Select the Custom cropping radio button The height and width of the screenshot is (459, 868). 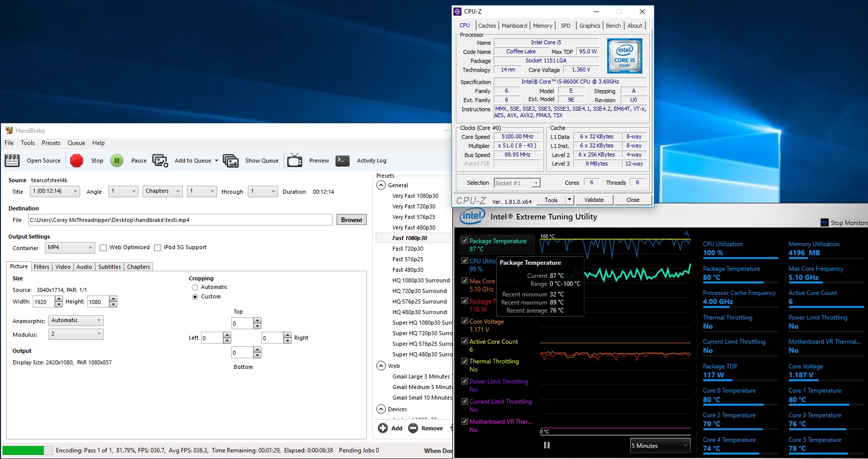(195, 297)
